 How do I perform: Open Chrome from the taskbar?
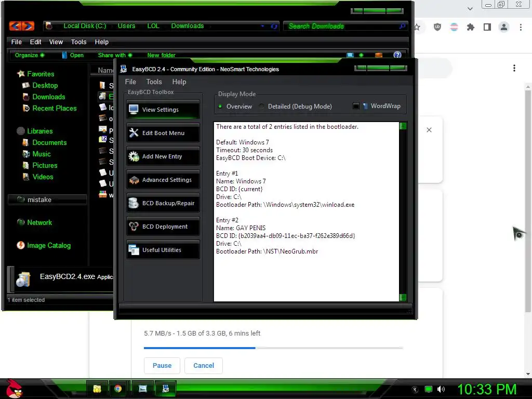click(x=118, y=389)
